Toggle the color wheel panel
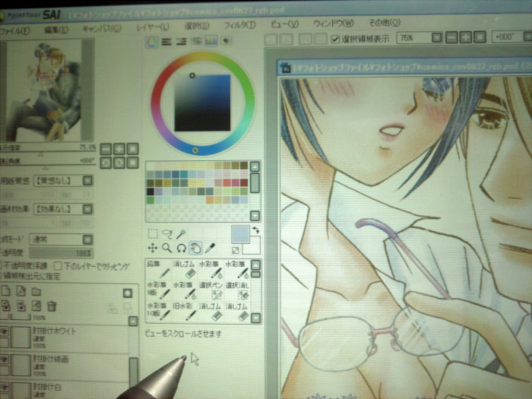This screenshot has height=399, width=532. pyautogui.click(x=152, y=42)
